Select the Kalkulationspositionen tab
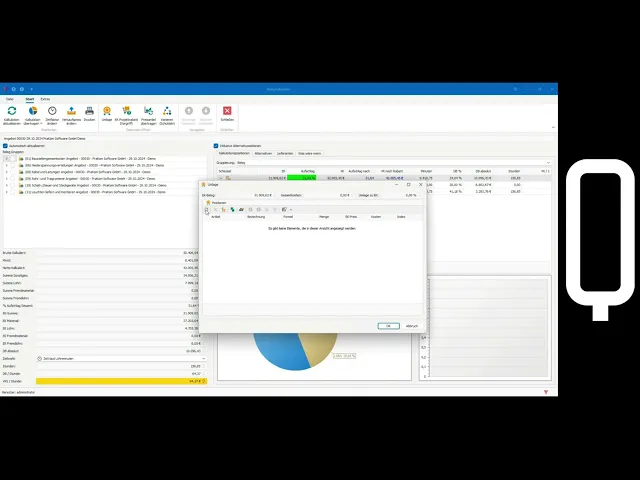 pyautogui.click(x=234, y=153)
